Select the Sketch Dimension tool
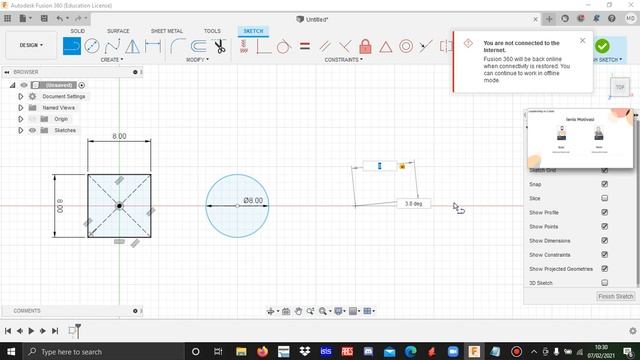This screenshot has height=360, width=640. pos(153,46)
